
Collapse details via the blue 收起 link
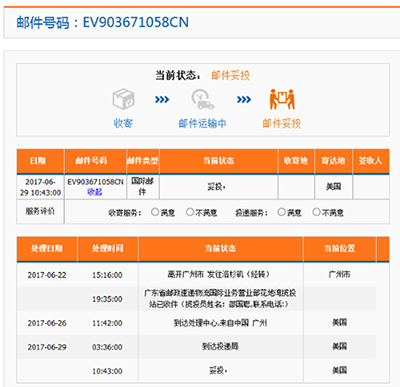point(95,192)
